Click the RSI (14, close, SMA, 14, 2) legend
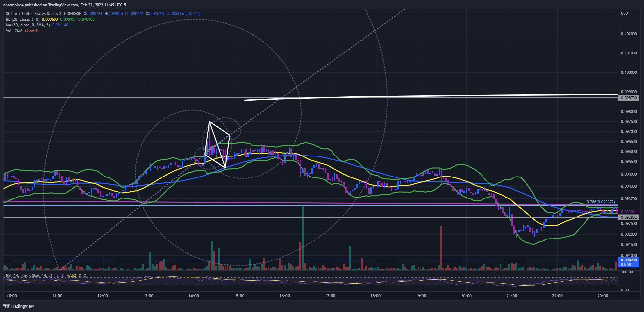The height and width of the screenshot is (312, 644). point(29,276)
